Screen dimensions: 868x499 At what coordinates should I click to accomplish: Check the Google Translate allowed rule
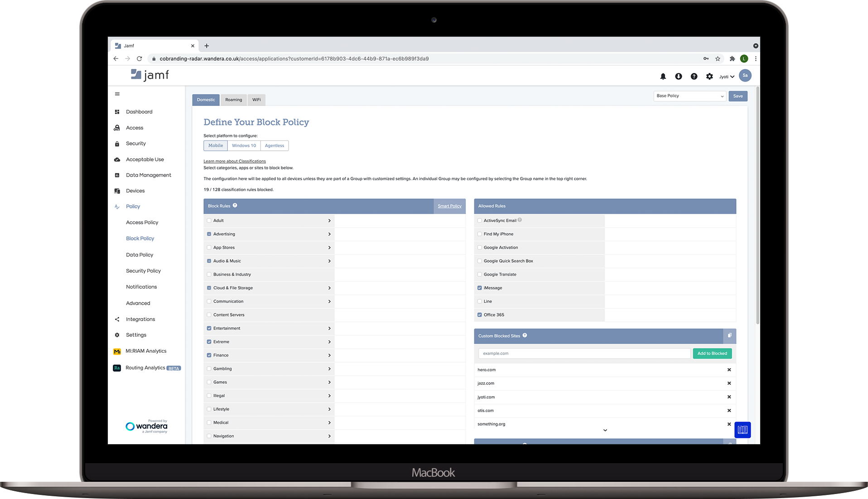tap(479, 274)
